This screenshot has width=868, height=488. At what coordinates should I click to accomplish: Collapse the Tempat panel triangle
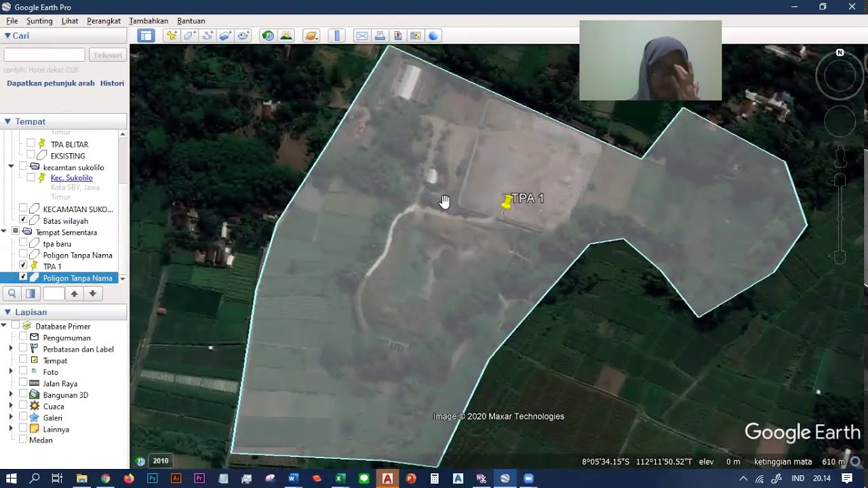pos(7,121)
